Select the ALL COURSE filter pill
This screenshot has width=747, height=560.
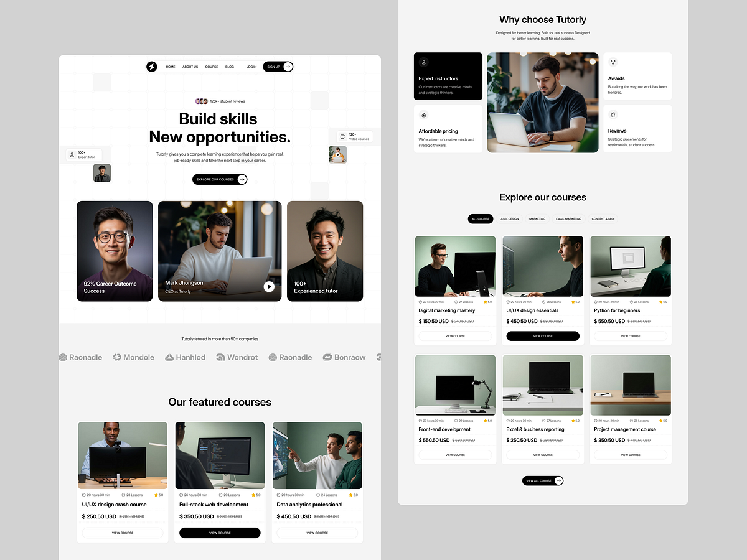(480, 218)
